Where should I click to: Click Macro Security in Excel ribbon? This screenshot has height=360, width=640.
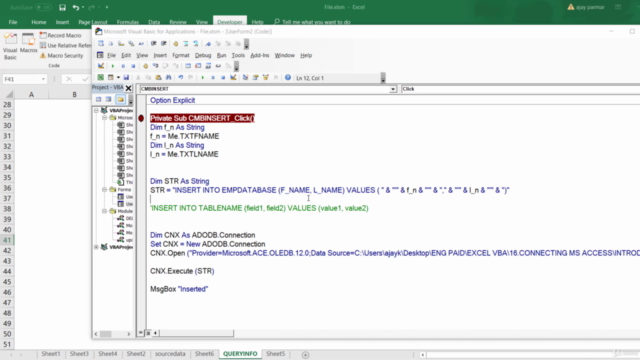pos(62,56)
